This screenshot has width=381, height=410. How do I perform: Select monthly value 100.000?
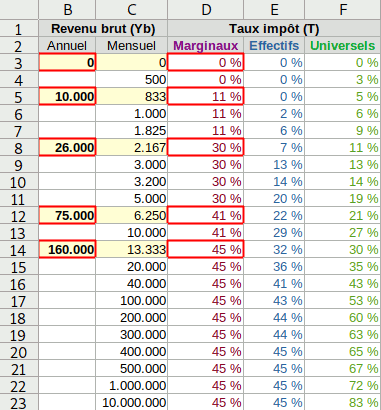(x=132, y=301)
